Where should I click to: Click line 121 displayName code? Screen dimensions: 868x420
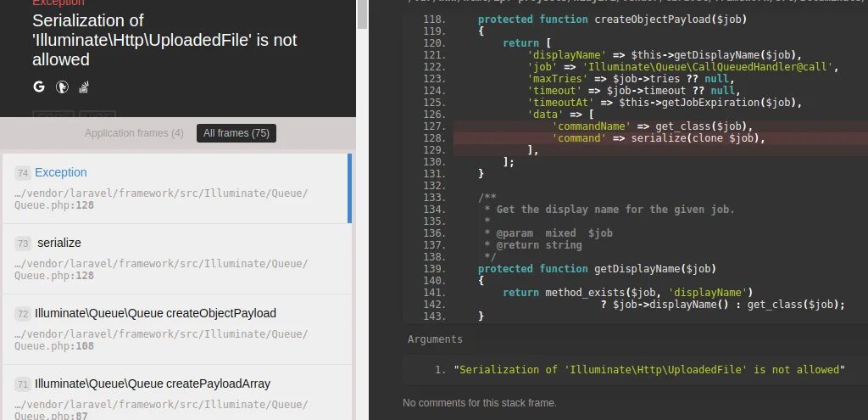tap(665, 55)
